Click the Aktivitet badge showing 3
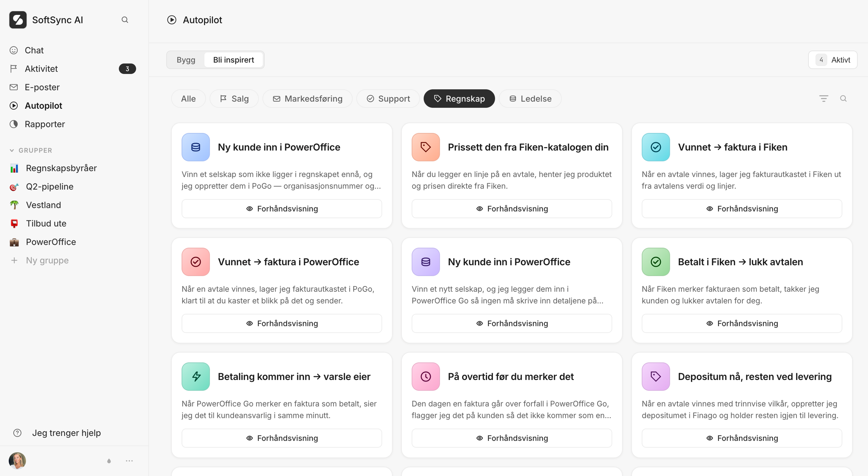The width and height of the screenshot is (868, 476). (127, 69)
